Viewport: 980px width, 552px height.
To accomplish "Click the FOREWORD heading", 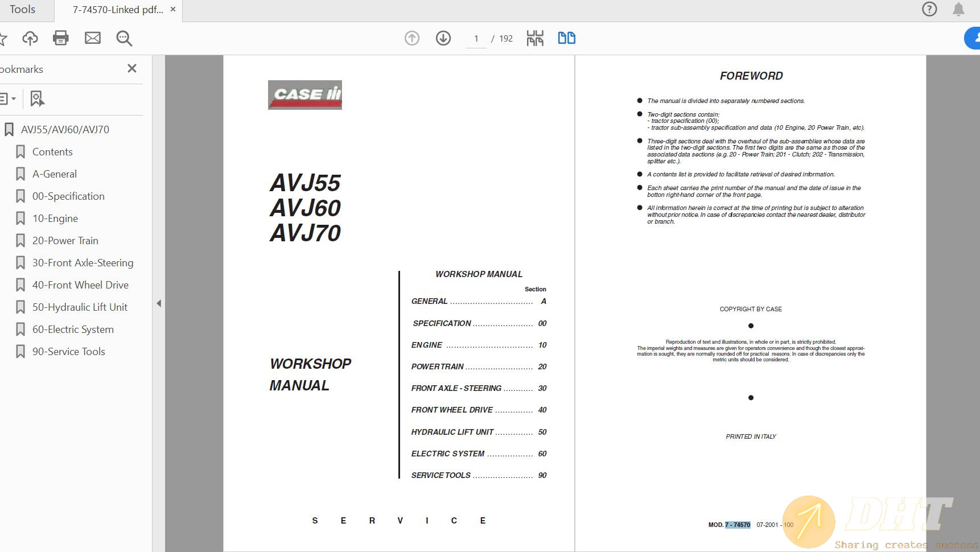I will coord(751,76).
